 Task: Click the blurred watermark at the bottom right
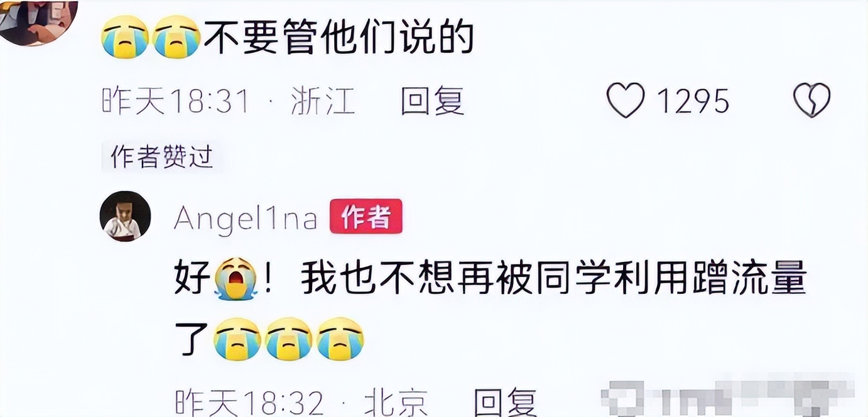(729, 394)
